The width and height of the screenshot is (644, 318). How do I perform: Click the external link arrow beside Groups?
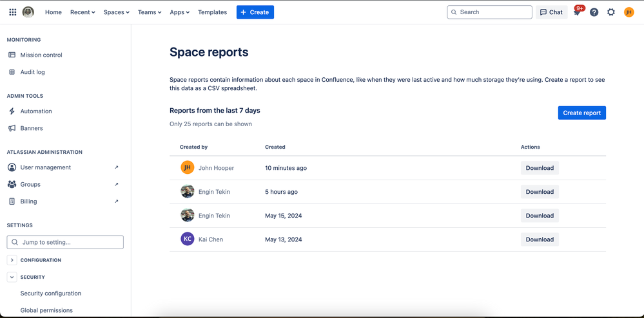(x=116, y=185)
